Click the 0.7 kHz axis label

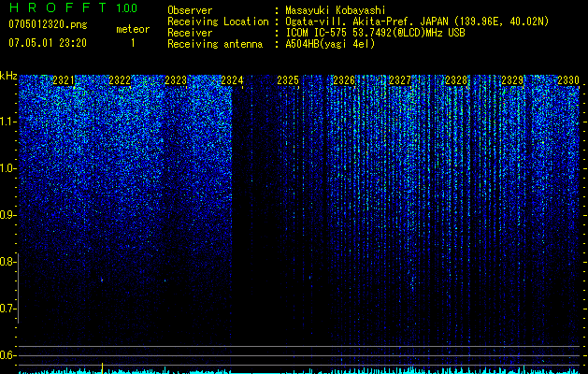point(7,309)
